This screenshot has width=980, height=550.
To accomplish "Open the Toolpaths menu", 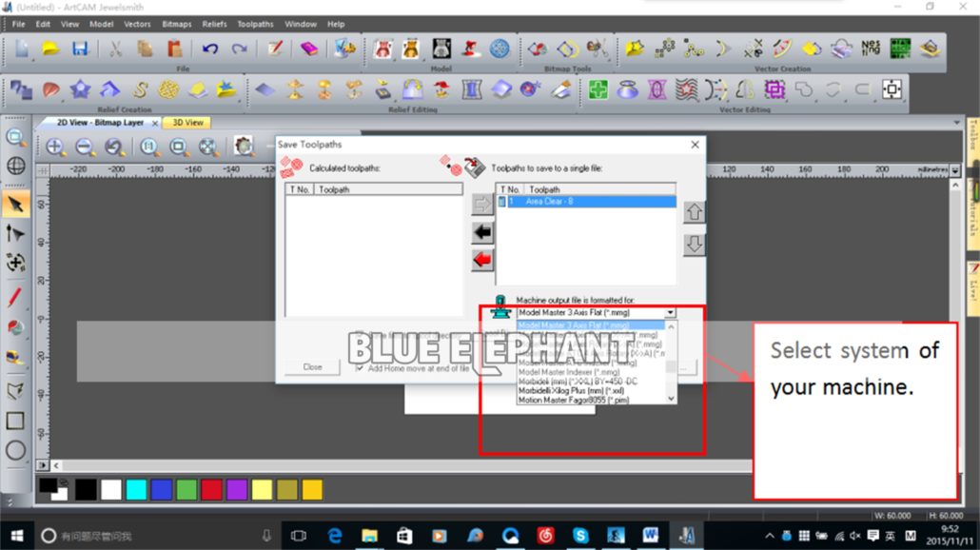I will coord(255,24).
